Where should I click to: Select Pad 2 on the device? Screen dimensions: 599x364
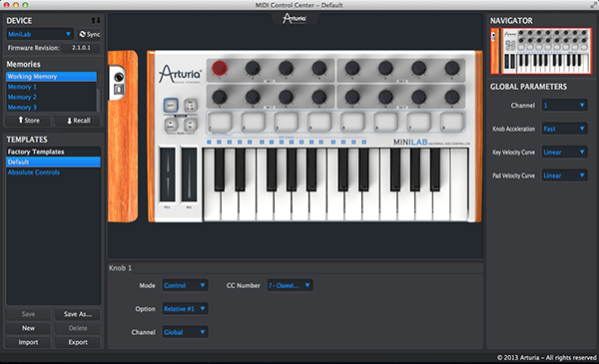click(253, 122)
